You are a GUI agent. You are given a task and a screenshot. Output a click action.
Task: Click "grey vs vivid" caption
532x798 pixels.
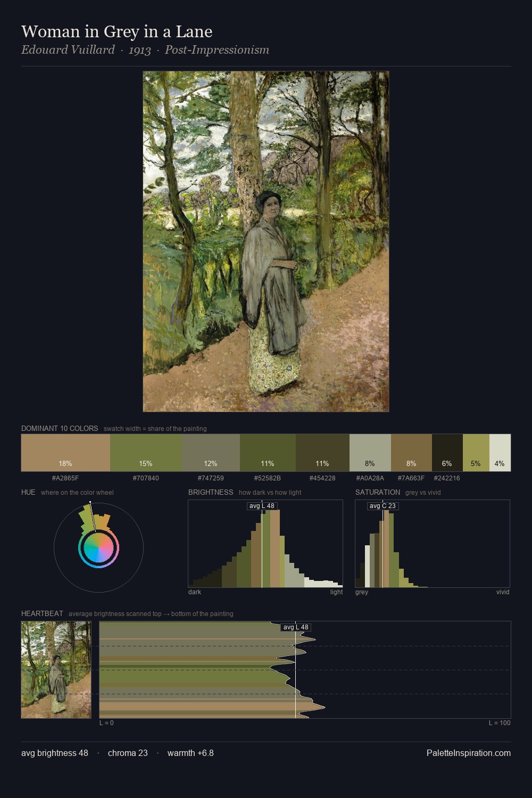[423, 493]
